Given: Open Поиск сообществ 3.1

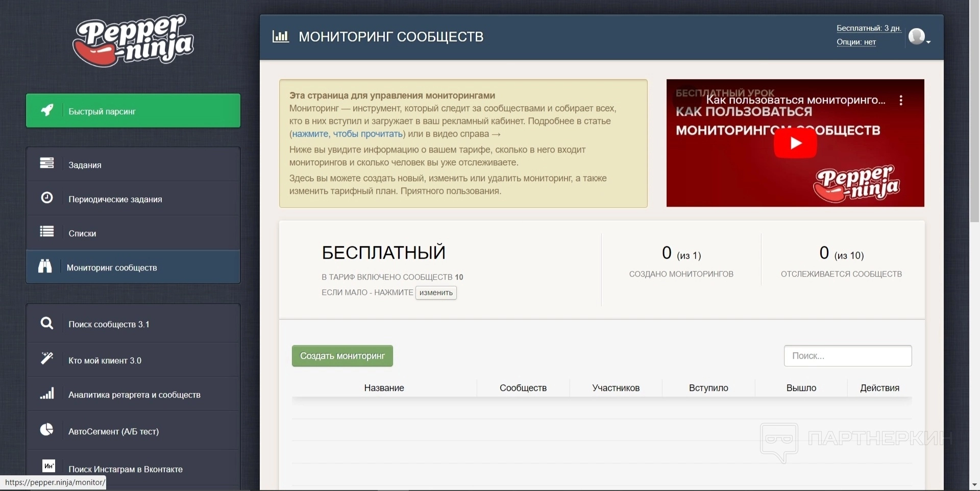Looking at the screenshot, I should (133, 324).
